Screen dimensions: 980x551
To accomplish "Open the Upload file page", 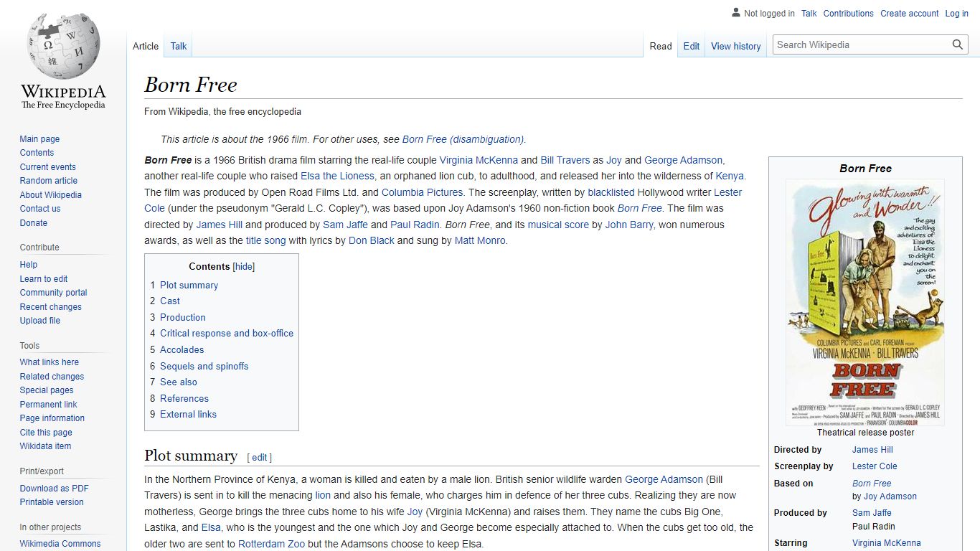I will pos(40,321).
